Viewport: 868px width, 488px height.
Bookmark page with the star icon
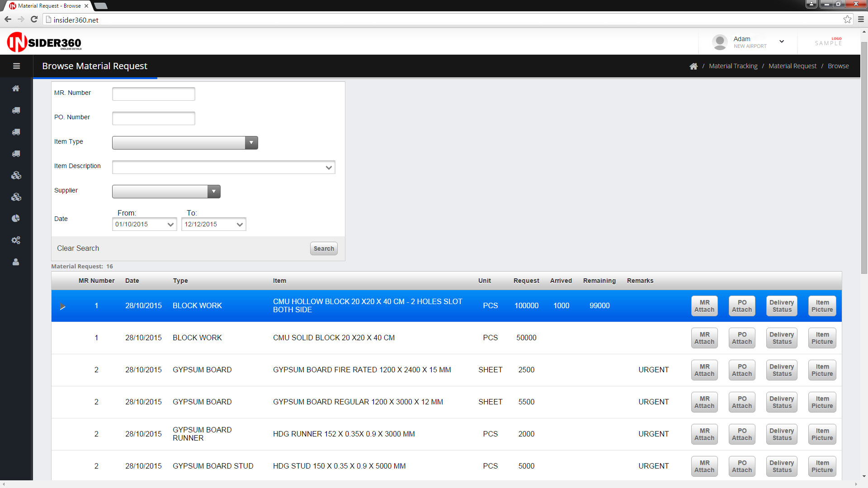847,19
